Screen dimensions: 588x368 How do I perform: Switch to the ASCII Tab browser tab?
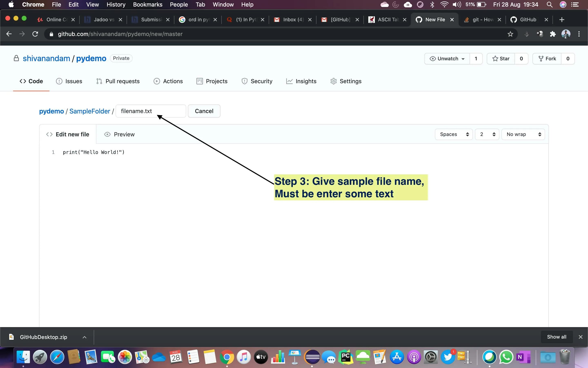[388, 20]
